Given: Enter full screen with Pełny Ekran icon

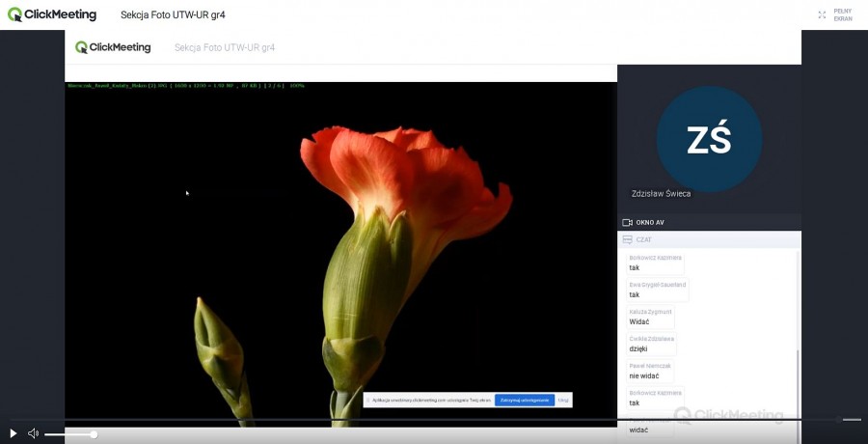Looking at the screenshot, I should [x=822, y=14].
